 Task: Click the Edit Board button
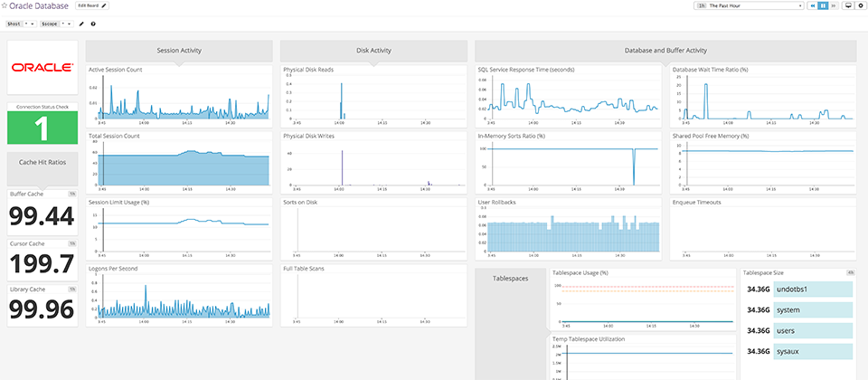[x=92, y=5]
